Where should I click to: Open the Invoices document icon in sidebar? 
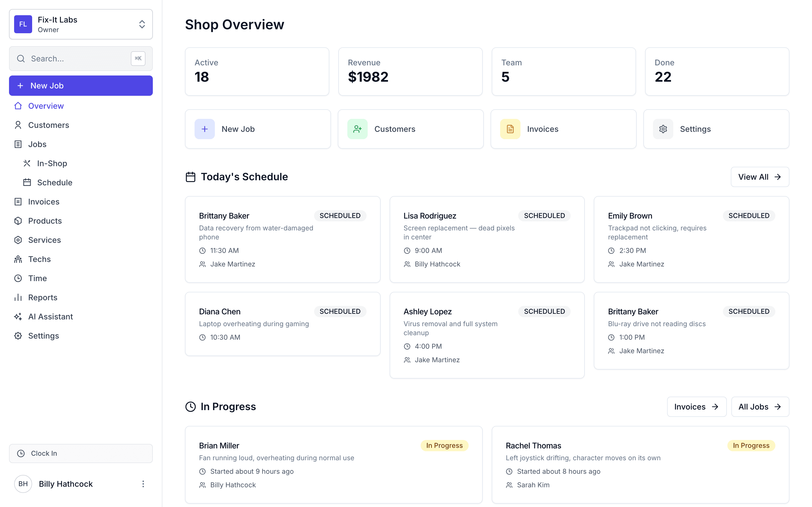click(18, 201)
